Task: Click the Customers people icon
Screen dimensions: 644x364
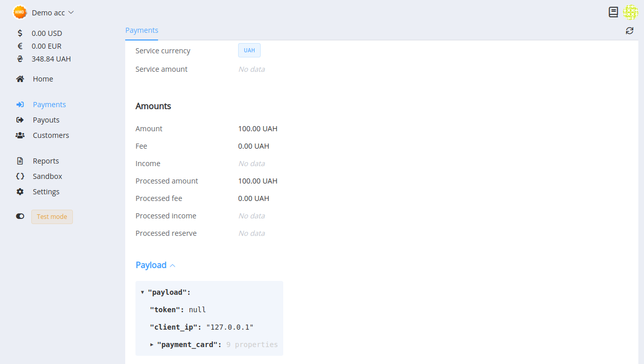Action: [20, 135]
